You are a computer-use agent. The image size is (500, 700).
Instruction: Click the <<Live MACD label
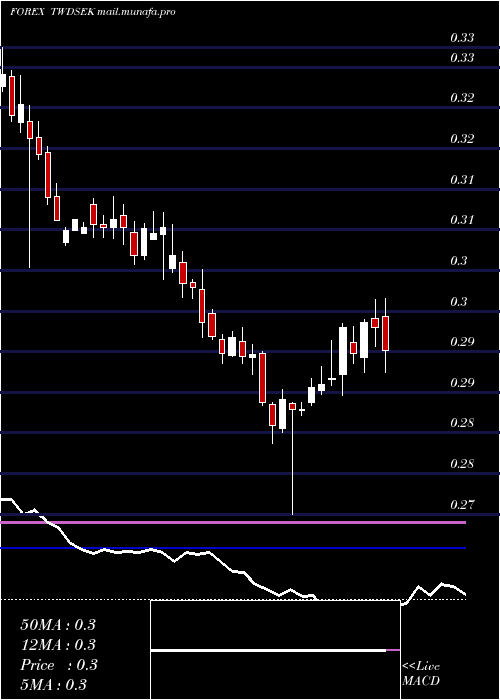pyautogui.click(x=421, y=673)
